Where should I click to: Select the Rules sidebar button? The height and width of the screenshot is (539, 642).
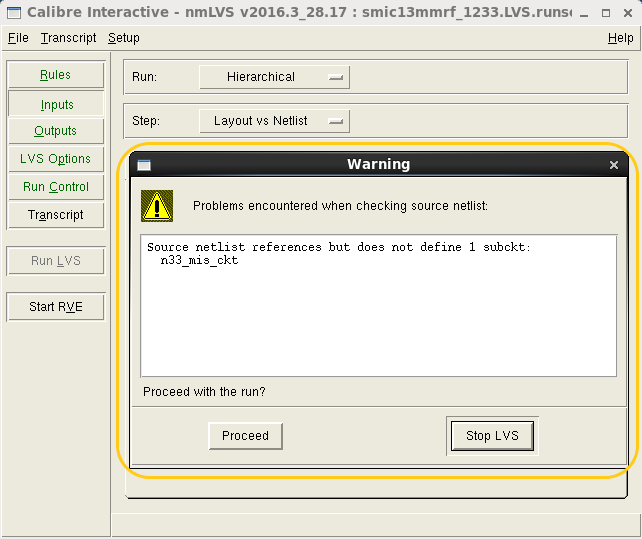coord(56,75)
